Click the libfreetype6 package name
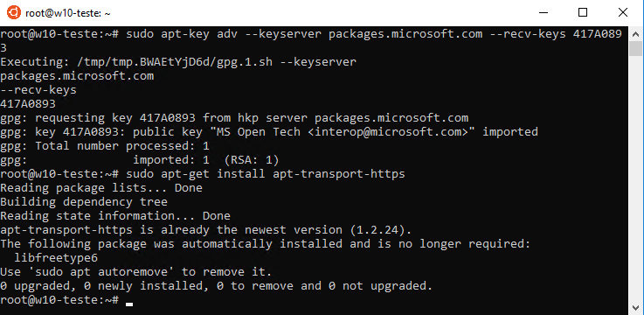The height and width of the screenshot is (315, 644). (56, 258)
